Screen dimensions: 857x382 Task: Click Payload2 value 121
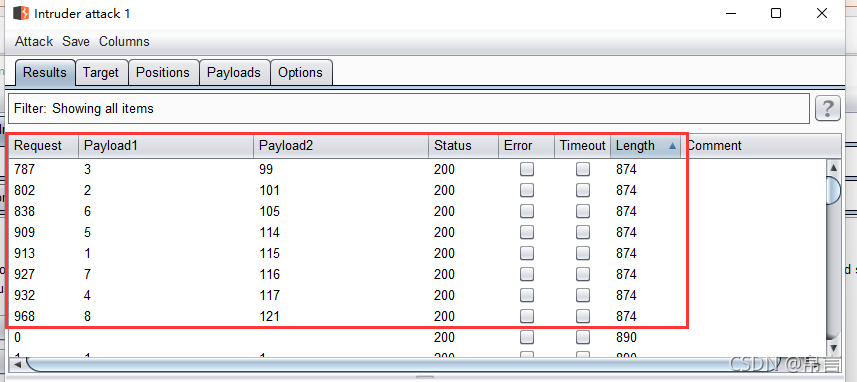tap(269, 316)
